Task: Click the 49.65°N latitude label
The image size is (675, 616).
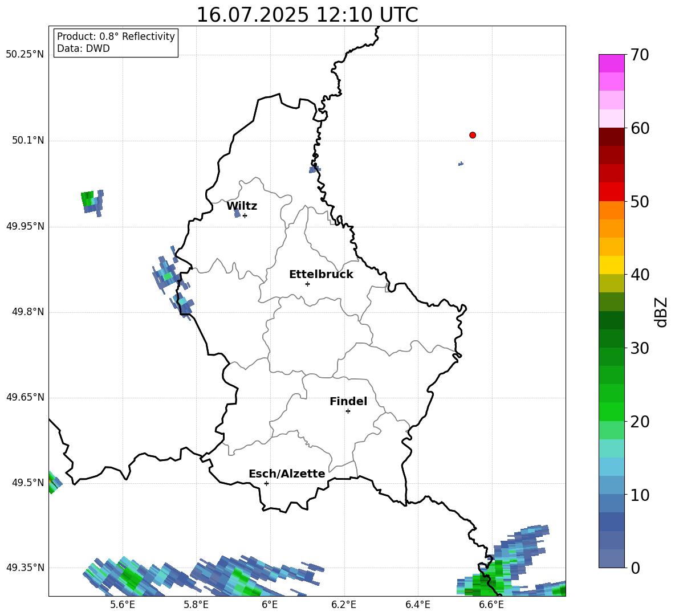Action: tap(25, 397)
